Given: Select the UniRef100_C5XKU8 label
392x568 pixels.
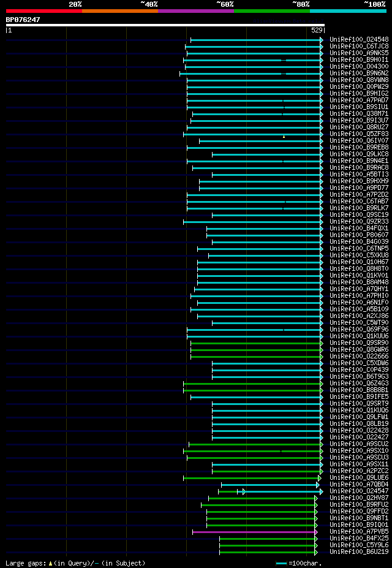Looking at the screenshot, I should tap(359, 256).
